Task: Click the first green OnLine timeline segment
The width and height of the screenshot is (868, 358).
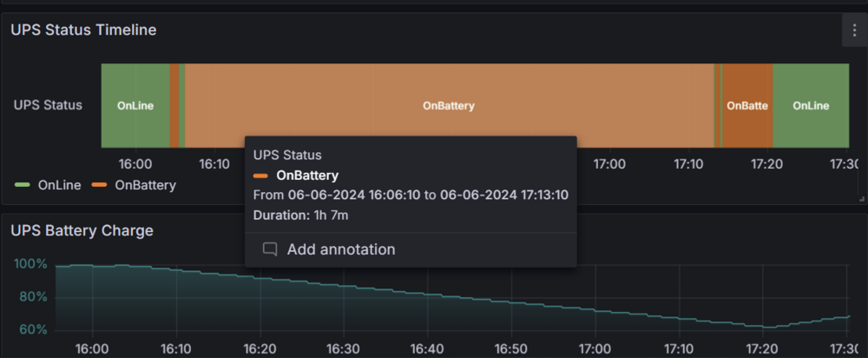Action: pos(135,105)
